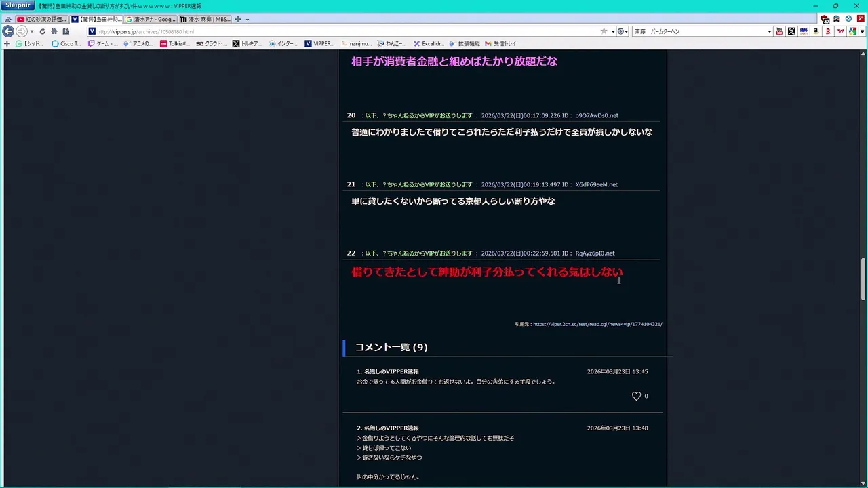Open the tab list dropdown arrow

247,19
